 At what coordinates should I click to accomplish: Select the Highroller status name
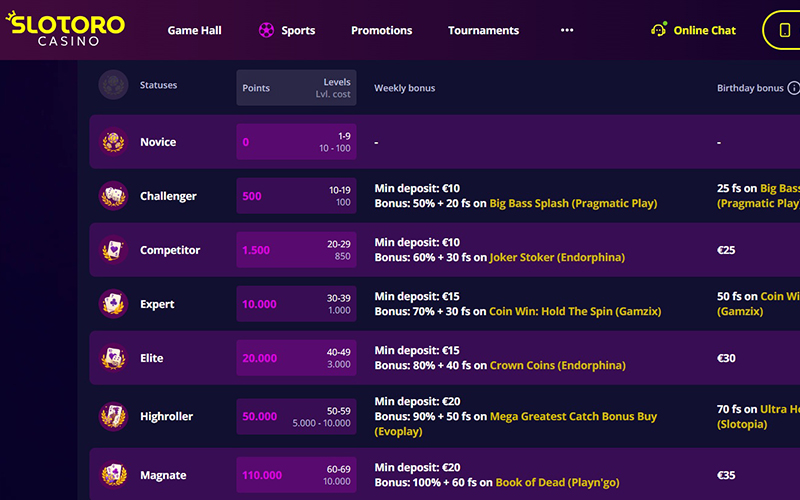(166, 416)
